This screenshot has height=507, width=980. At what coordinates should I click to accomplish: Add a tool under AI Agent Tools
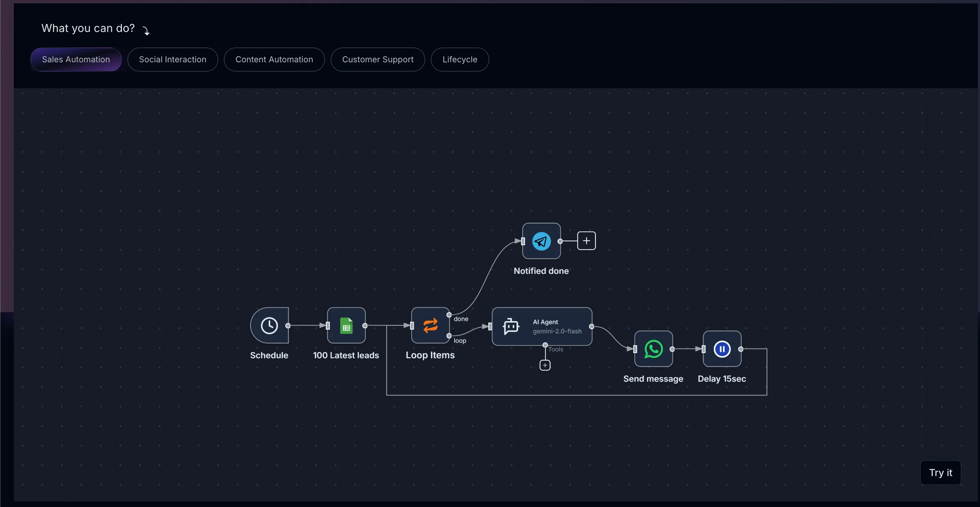(x=545, y=365)
